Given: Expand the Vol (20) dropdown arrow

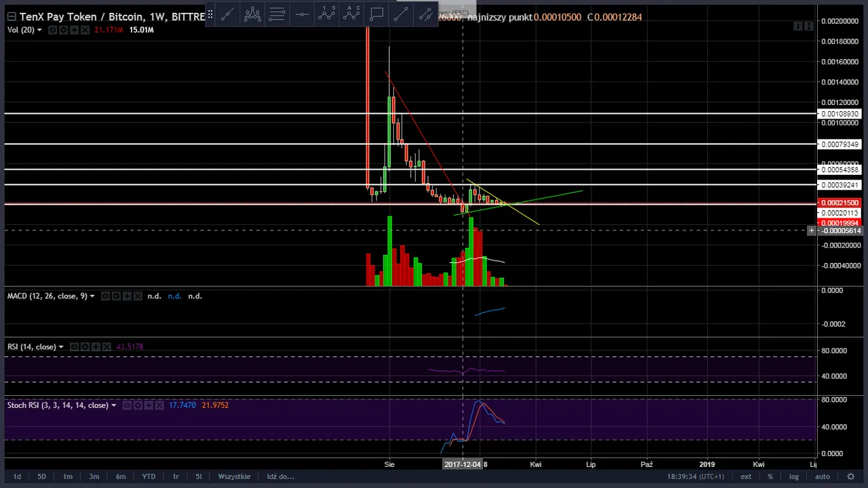Looking at the screenshot, I should (39, 30).
